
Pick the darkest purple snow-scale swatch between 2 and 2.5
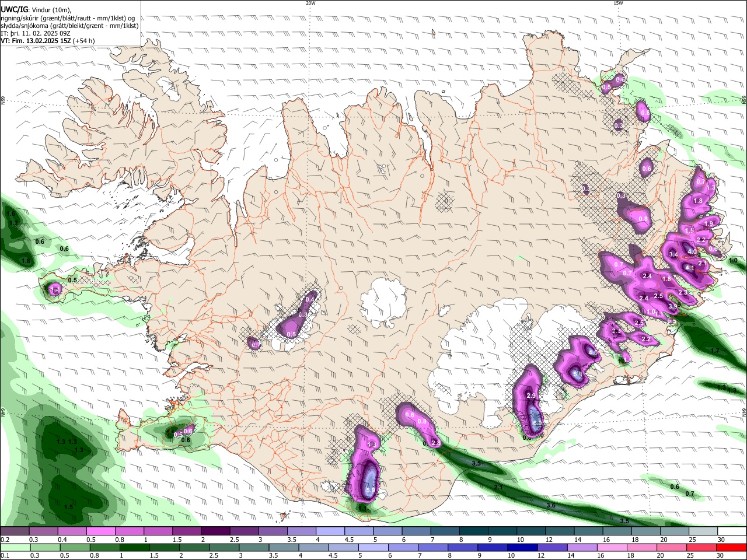click(215, 531)
